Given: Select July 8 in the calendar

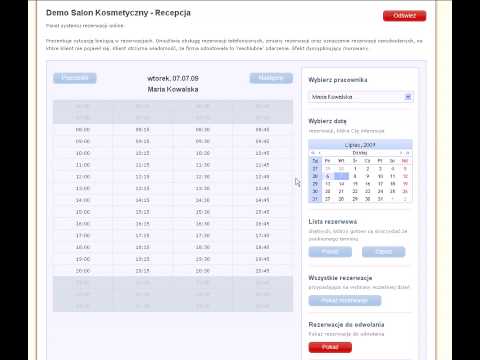Looking at the screenshot, I should tap(355, 176).
